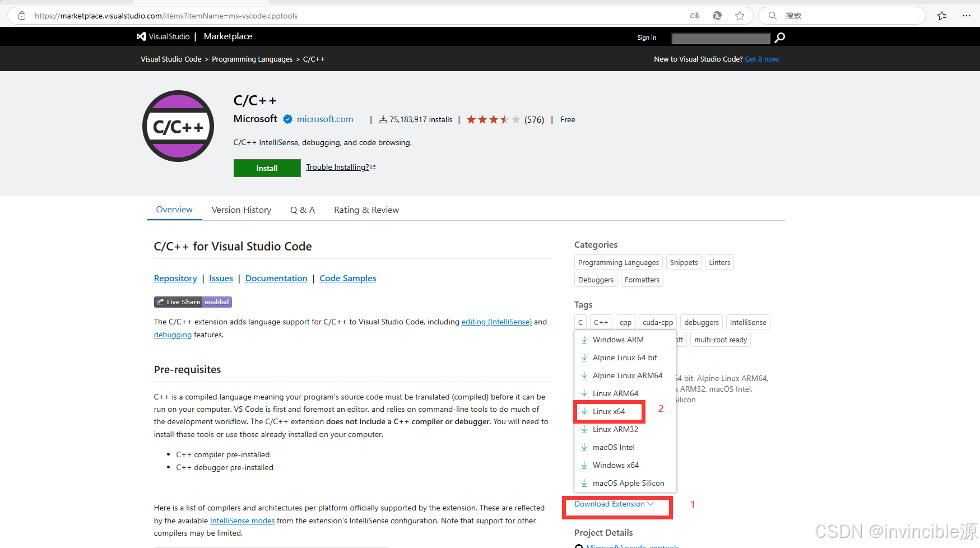Click the translate page icon
The image size is (980, 548).
coord(695,16)
